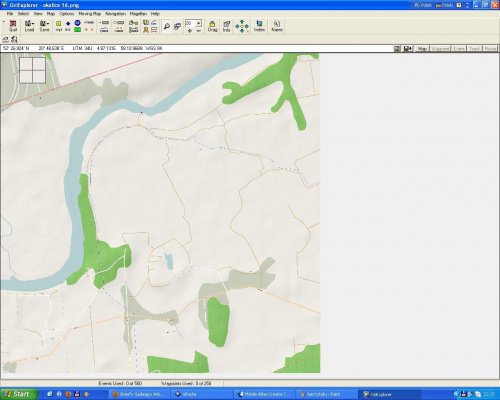Select the yellow Wpt waypoint tool
Viewport: 500px width, 400px height.
tap(59, 26)
